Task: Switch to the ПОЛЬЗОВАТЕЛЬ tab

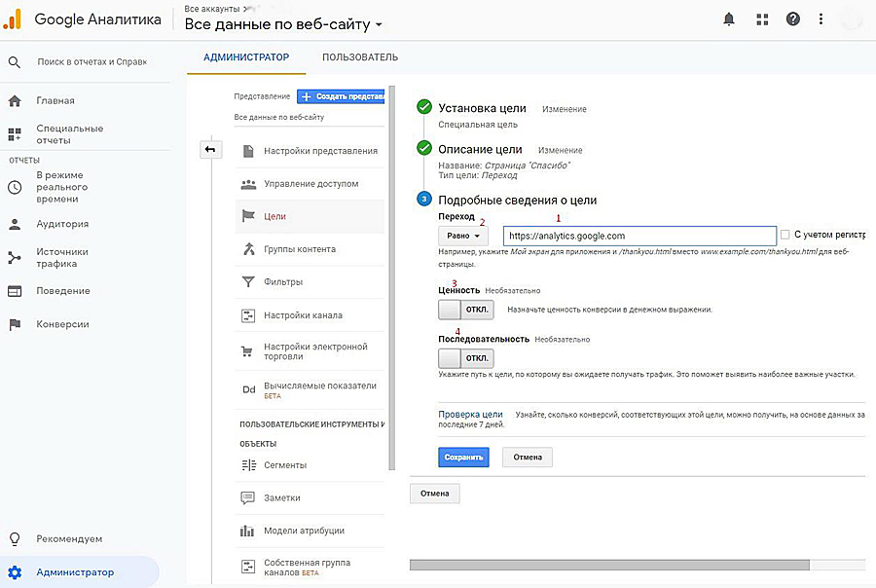Action: [x=360, y=57]
